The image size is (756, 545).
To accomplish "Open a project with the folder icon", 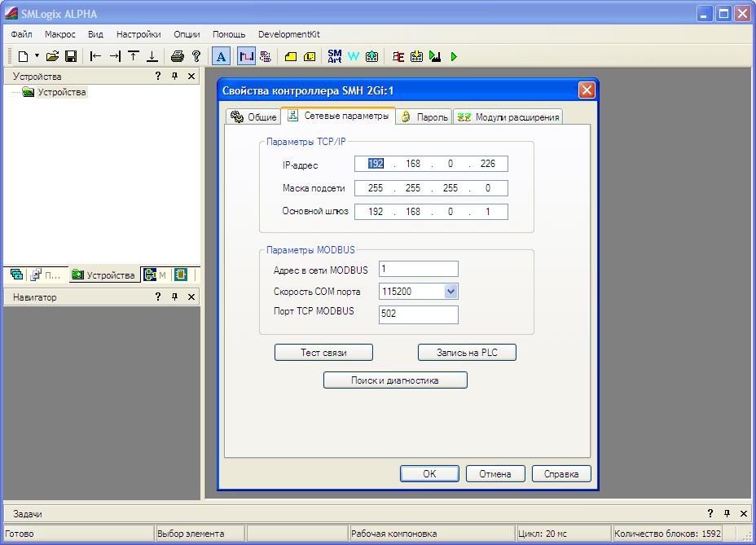I will click(x=52, y=56).
